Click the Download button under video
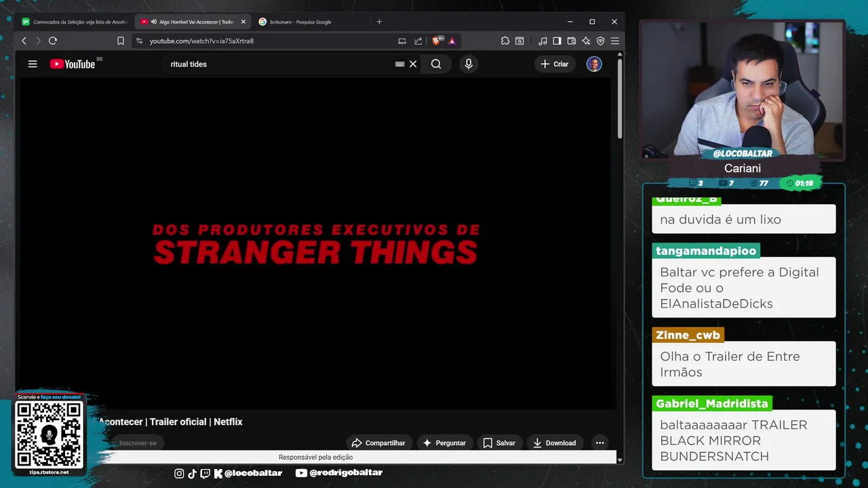Image resolution: width=868 pixels, height=488 pixels. [554, 443]
